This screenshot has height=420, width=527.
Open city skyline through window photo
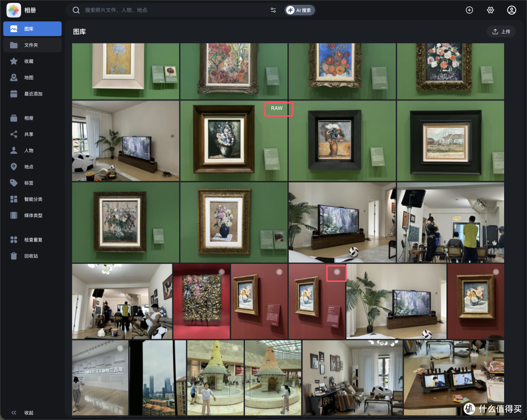[x=158, y=378]
